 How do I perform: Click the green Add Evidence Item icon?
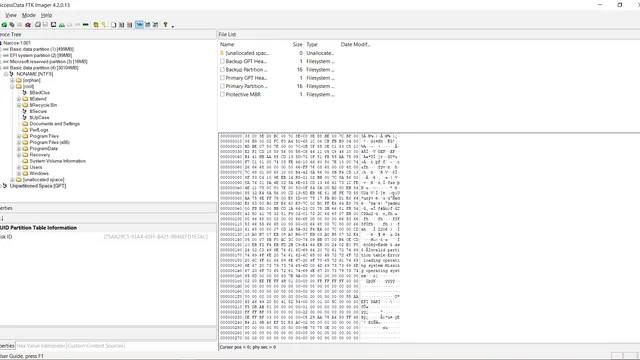click(x=4, y=25)
